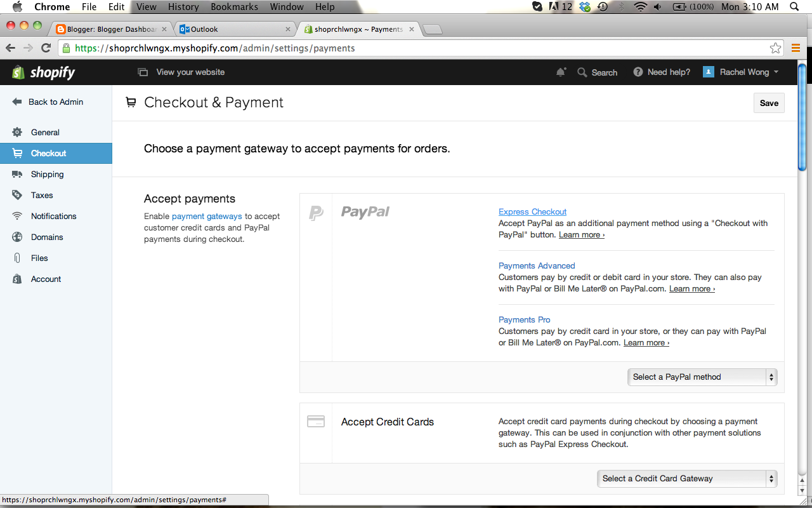
Task: Click Need help? in the header
Action: 662,72
